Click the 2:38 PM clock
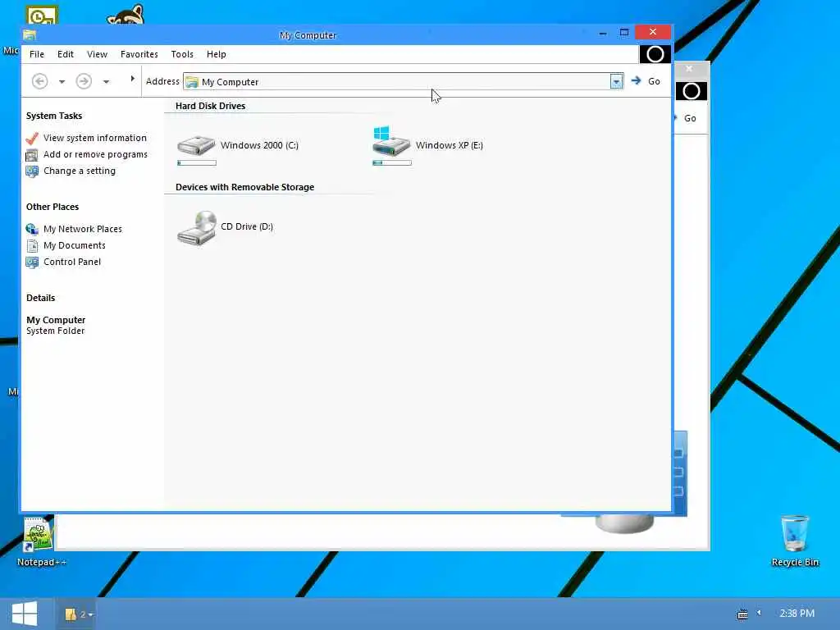Image resolution: width=840 pixels, height=630 pixels. (797, 614)
